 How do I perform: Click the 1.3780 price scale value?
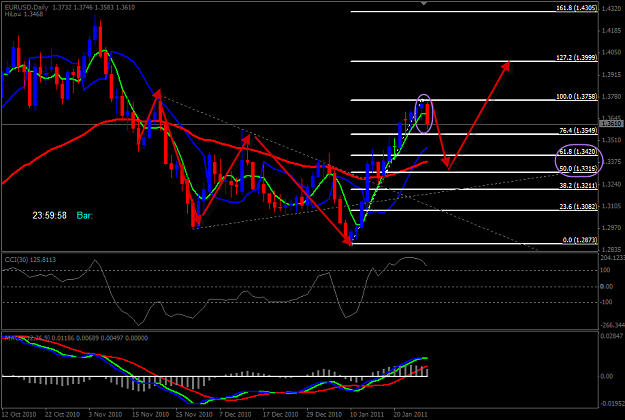coord(611,96)
